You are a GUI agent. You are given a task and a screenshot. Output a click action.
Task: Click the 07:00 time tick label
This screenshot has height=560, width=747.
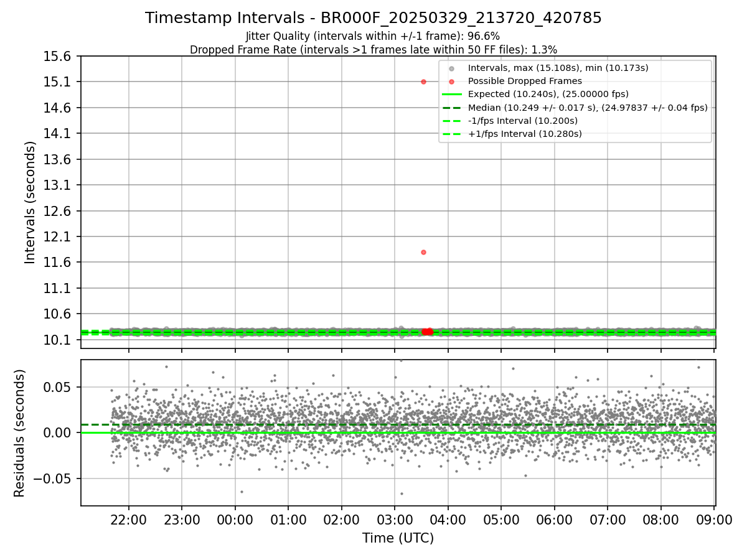tap(608, 520)
